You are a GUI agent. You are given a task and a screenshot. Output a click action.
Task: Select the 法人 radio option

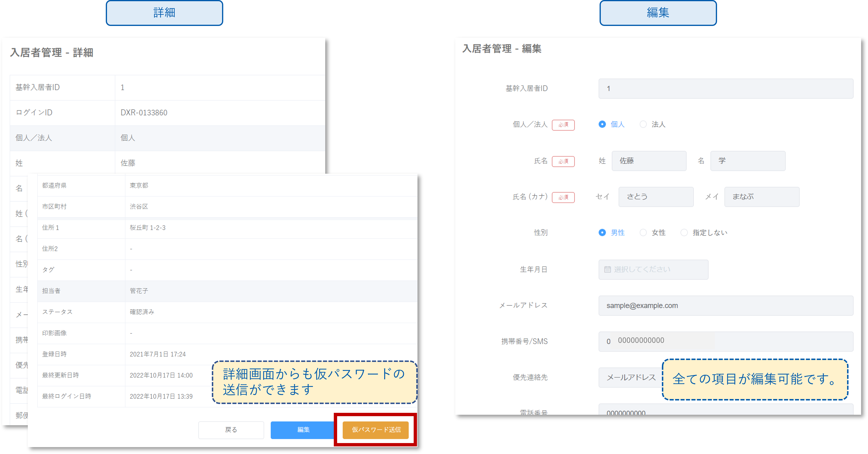click(x=643, y=124)
